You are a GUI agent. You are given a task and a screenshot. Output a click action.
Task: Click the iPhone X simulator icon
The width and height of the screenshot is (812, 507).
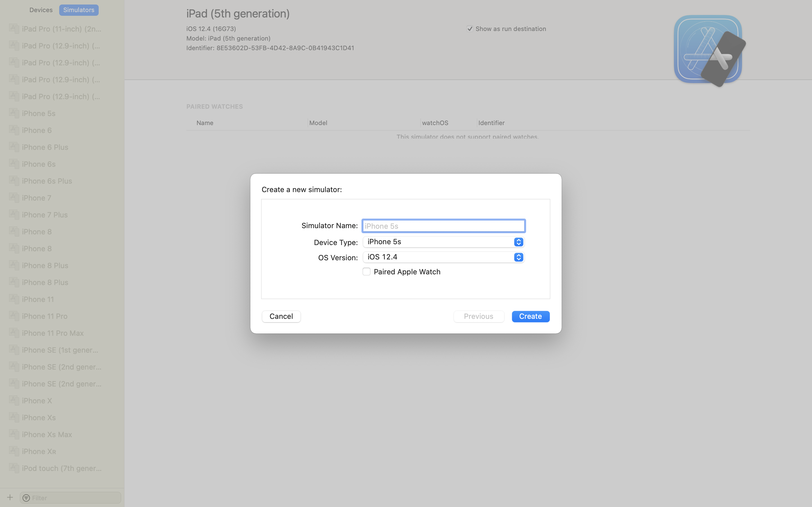click(14, 400)
